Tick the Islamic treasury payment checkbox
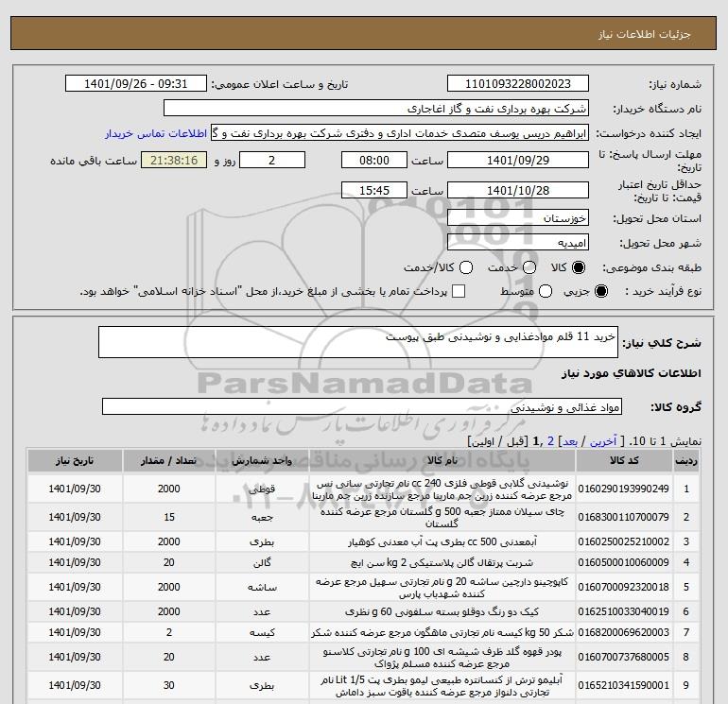Image resolution: width=728 pixels, height=704 pixels. 459,291
